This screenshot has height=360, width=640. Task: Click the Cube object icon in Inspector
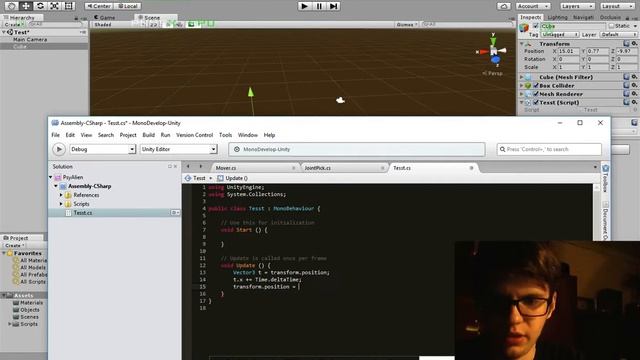tap(524, 28)
